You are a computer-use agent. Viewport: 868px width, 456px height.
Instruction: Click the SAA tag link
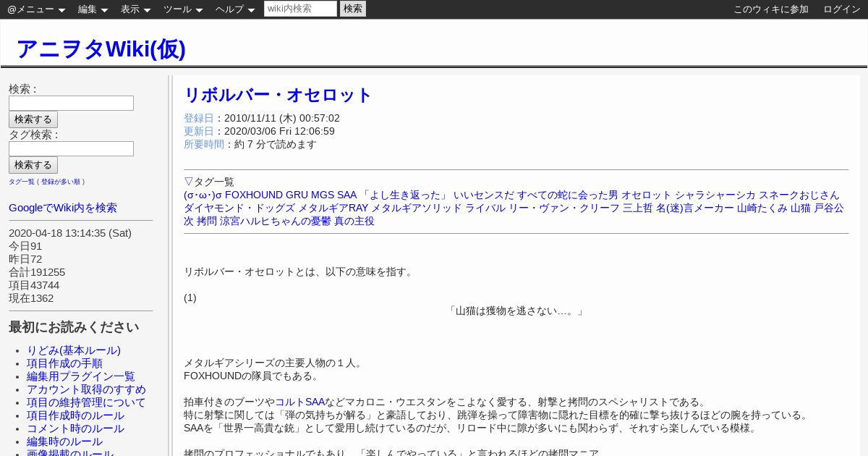pos(347,195)
